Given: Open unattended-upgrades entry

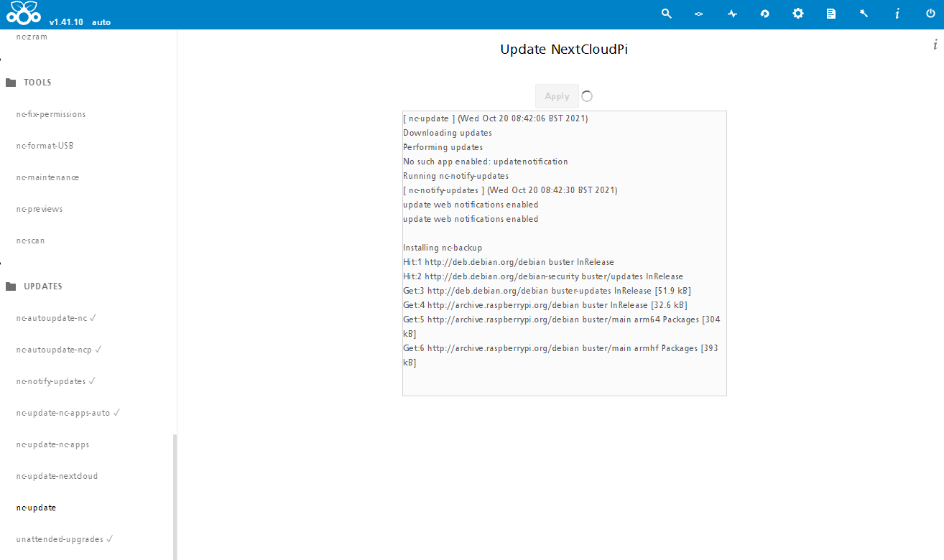Looking at the screenshot, I should pyautogui.click(x=65, y=539).
